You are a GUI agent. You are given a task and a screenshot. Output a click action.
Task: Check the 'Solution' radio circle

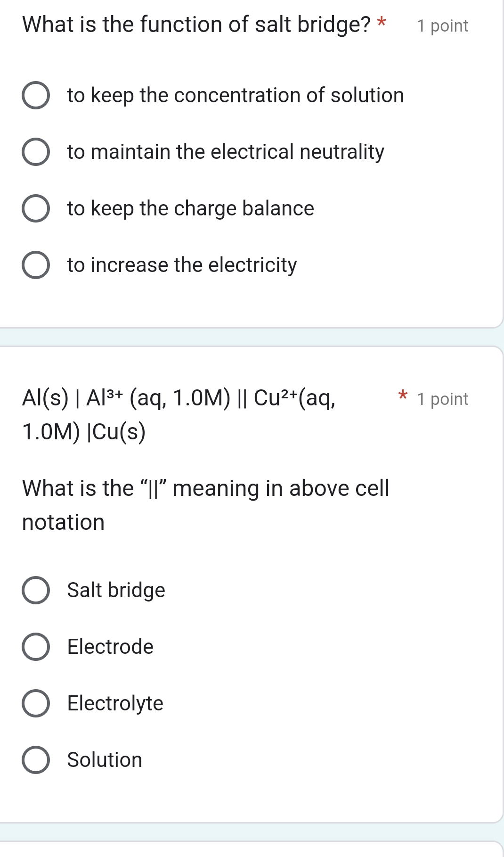coord(36,760)
